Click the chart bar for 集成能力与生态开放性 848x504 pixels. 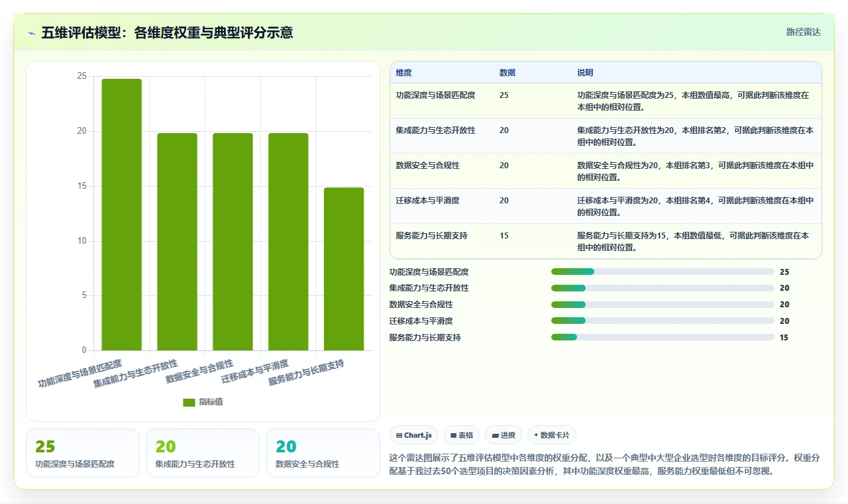point(177,242)
